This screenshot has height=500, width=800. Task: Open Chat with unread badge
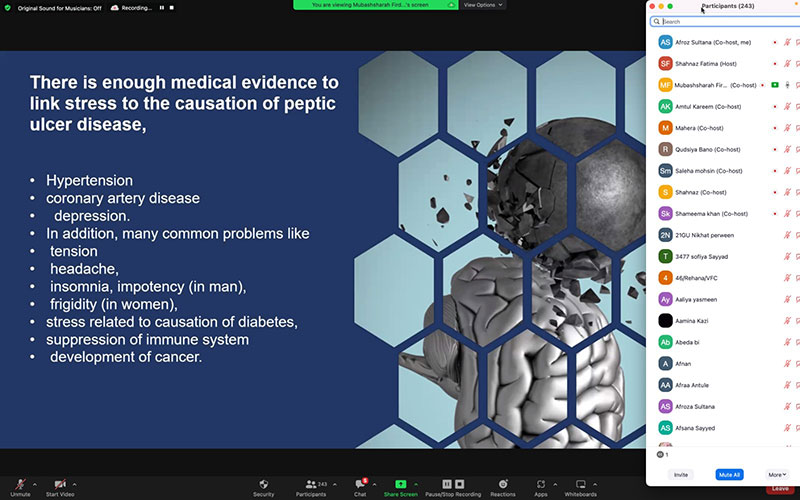(360, 484)
